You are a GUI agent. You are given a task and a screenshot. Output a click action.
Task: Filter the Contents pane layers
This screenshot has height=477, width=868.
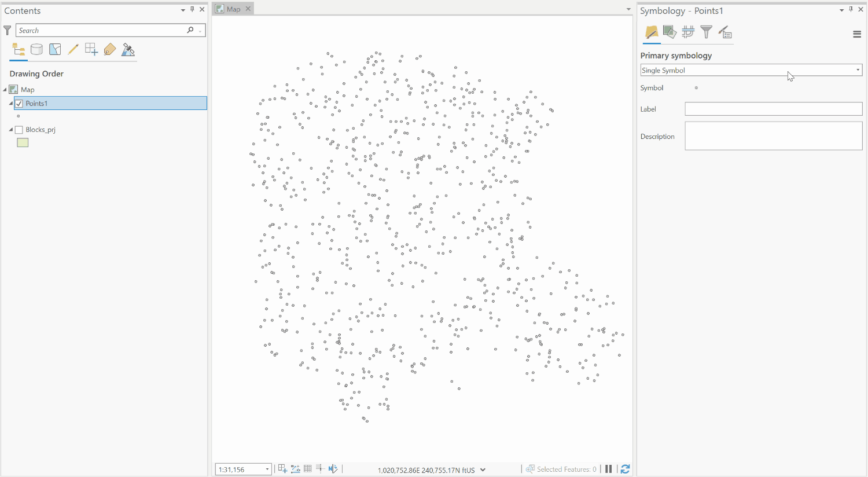coord(8,30)
